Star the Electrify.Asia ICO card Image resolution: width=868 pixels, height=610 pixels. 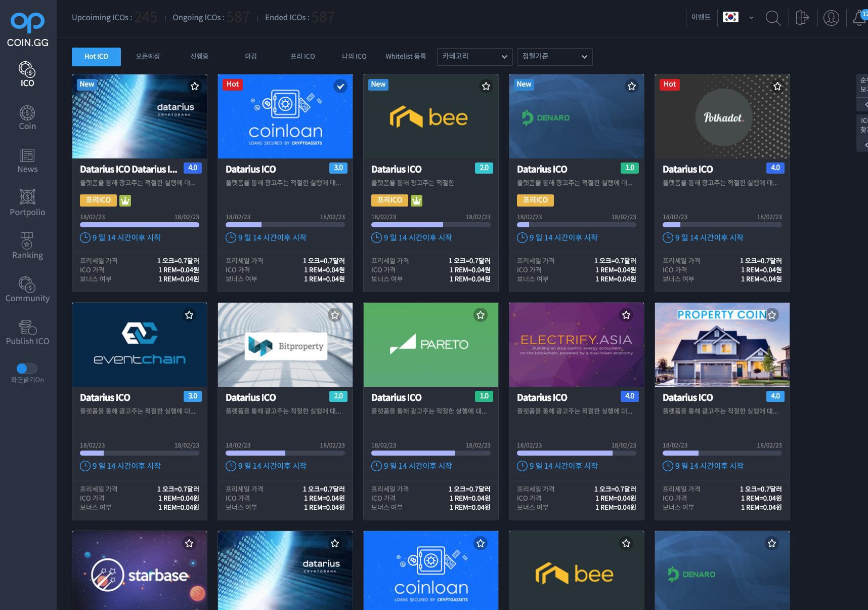626,315
